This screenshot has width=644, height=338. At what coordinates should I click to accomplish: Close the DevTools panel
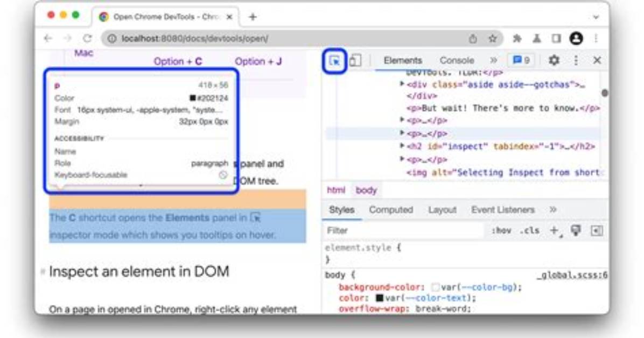pos(597,60)
